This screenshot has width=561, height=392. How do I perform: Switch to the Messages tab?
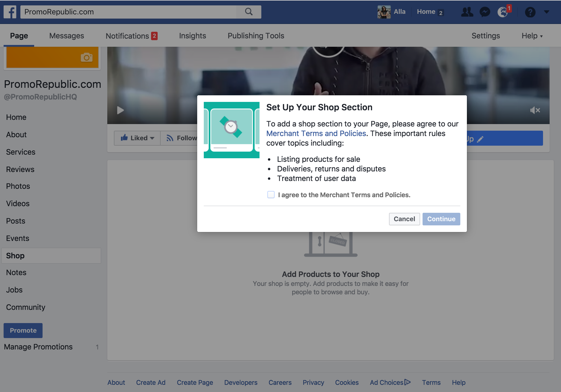click(67, 36)
